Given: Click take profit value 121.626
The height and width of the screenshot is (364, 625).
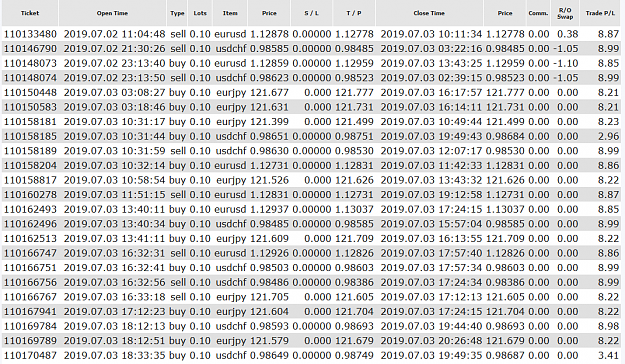Looking at the screenshot, I should pyautogui.click(x=354, y=180).
